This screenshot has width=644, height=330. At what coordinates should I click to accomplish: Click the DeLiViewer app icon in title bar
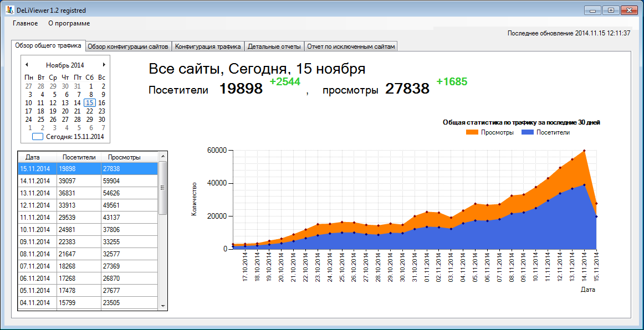[9, 11]
